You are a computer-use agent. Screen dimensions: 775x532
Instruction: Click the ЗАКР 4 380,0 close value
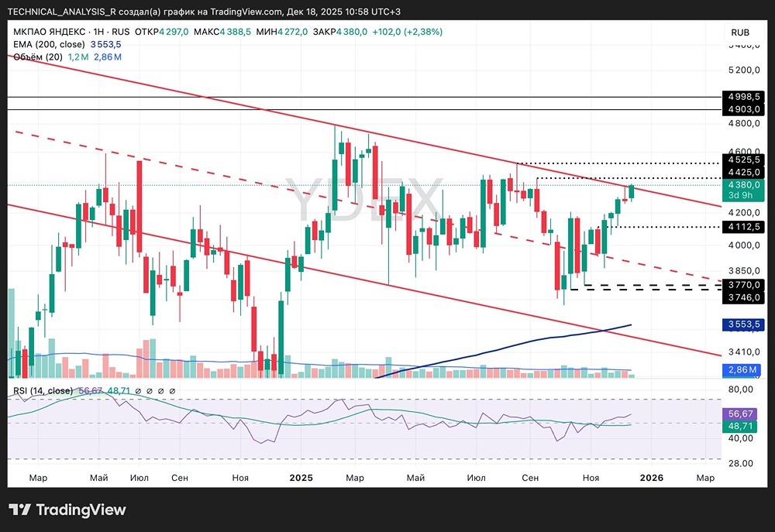click(x=340, y=32)
